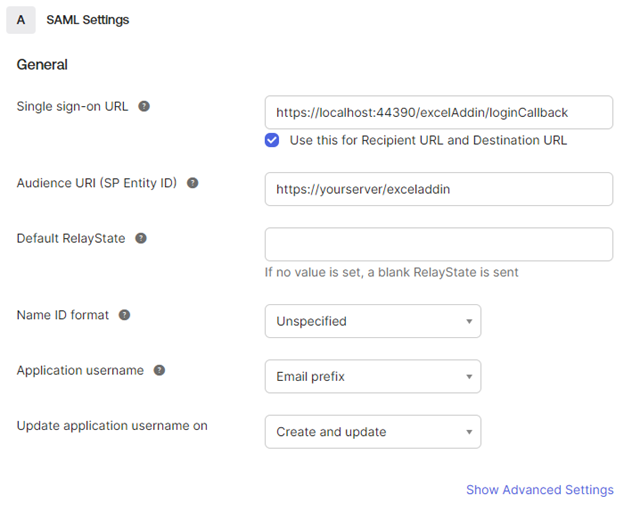624x520 pixels.
Task: Focus the Audience URI text field
Action: 438,189
